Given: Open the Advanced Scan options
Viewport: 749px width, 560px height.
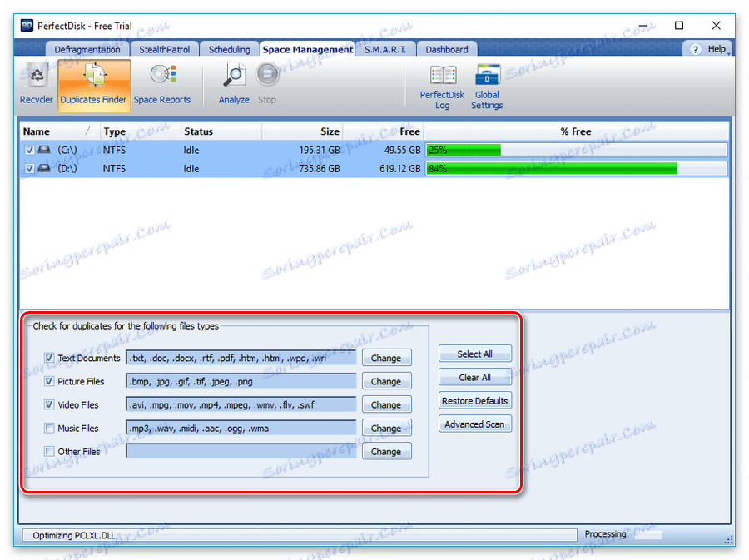Looking at the screenshot, I should 475,424.
